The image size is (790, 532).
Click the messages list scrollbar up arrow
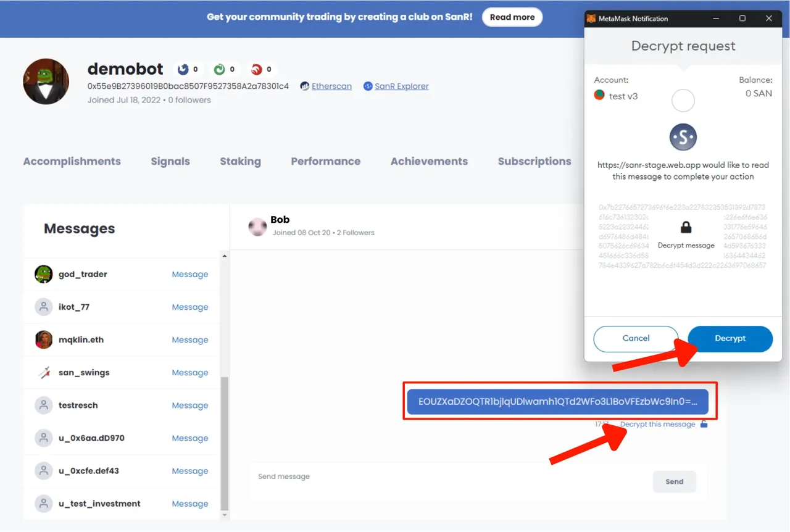tap(224, 256)
